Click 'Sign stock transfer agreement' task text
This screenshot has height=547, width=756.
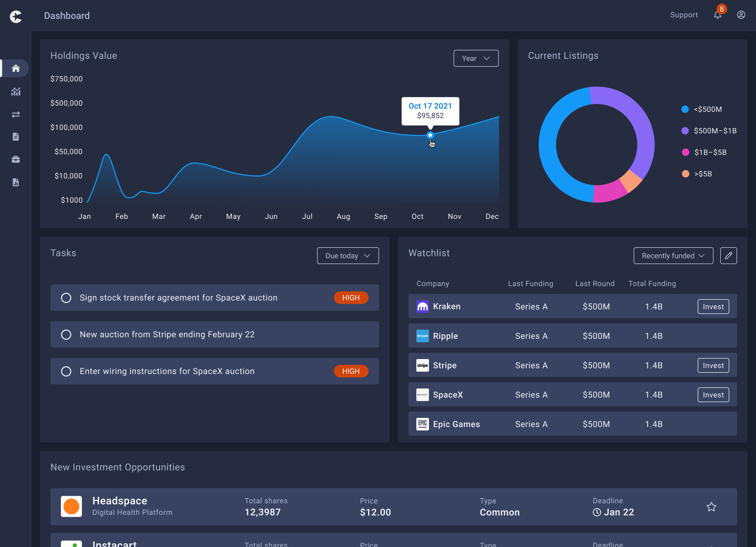(178, 298)
